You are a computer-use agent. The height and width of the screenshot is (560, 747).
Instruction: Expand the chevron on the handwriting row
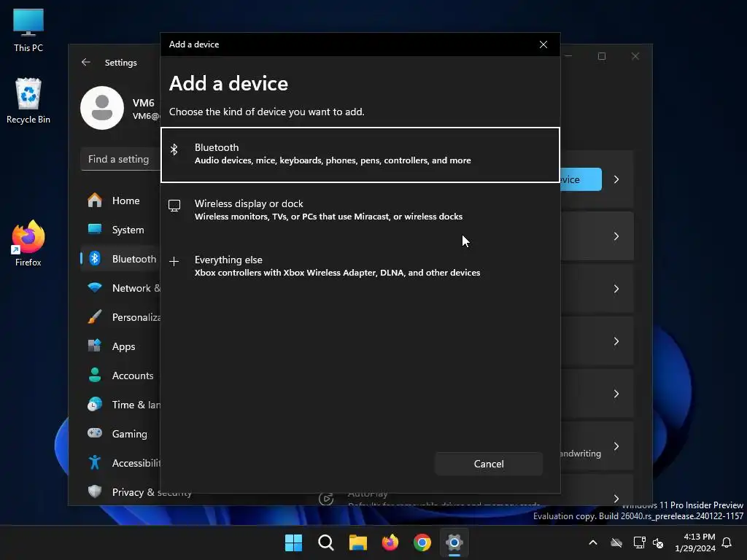[616, 446]
